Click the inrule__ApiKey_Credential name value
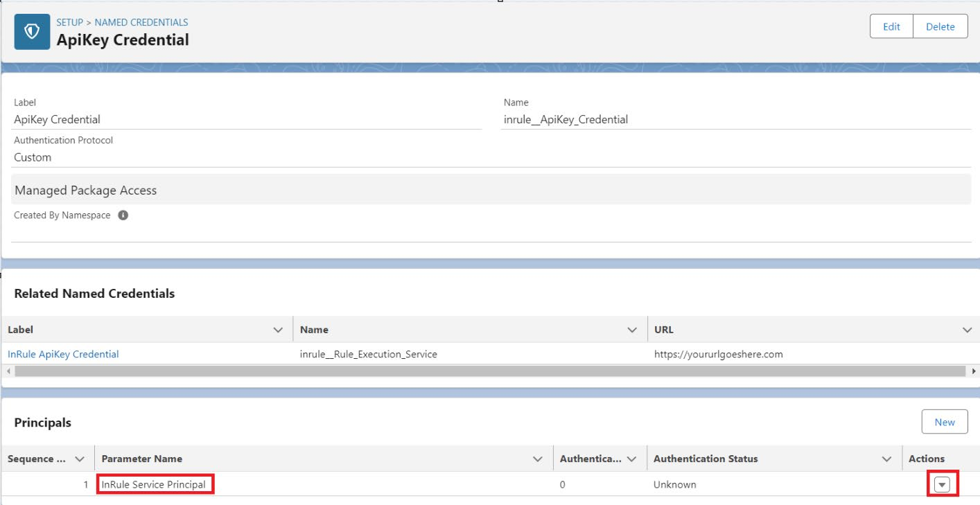 pos(566,119)
